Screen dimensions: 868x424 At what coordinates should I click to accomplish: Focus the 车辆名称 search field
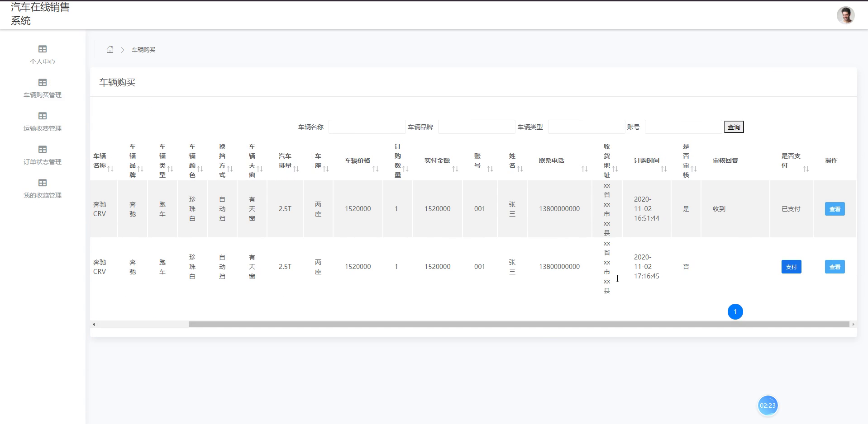[x=367, y=127]
